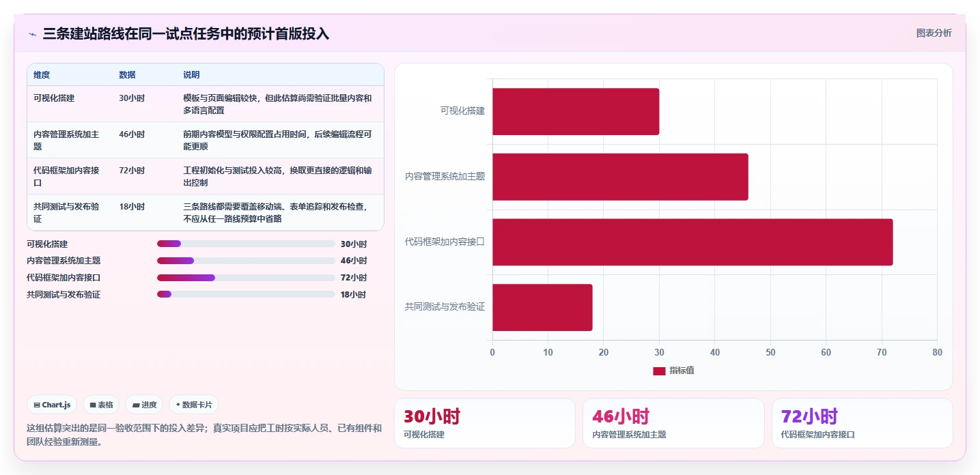
Task: Open the 72小时 代码框架加内容接口 data card
Action: tap(862, 423)
